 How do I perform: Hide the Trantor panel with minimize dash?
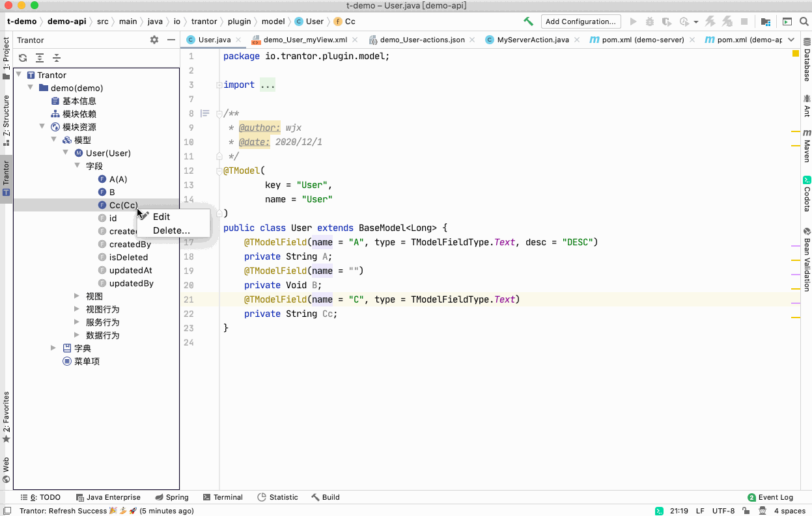(171, 40)
